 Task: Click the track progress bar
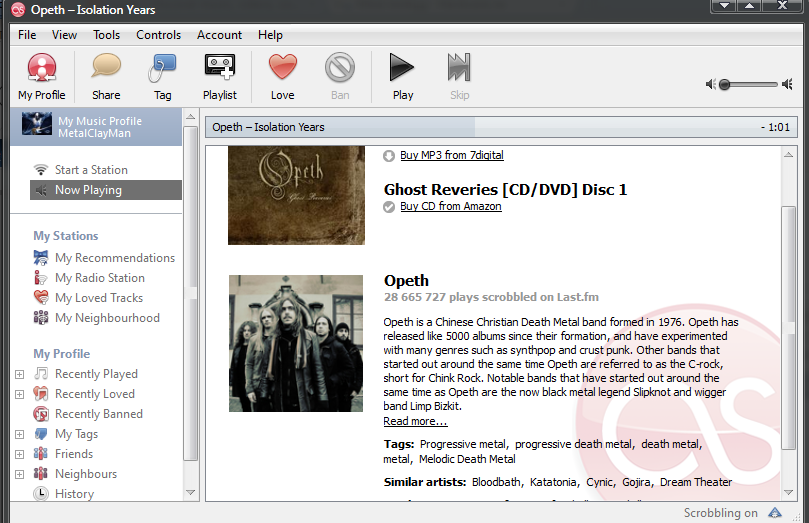pyautogui.click(x=501, y=127)
